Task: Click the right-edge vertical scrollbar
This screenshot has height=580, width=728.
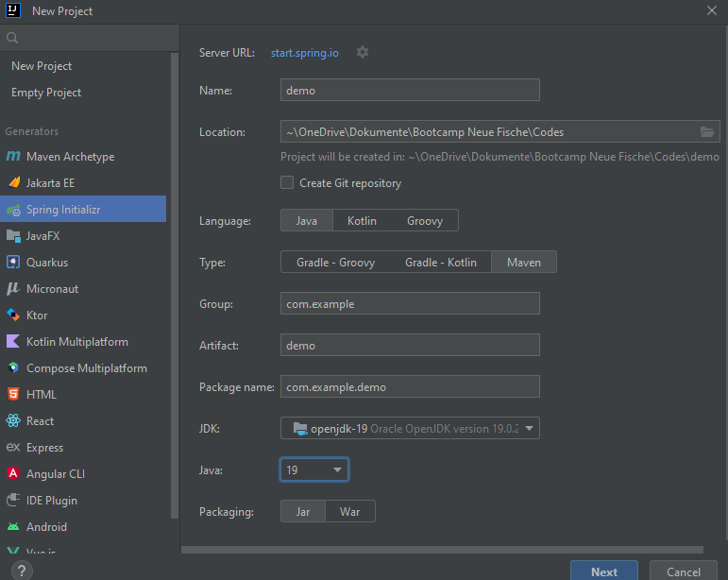Action: click(726, 283)
